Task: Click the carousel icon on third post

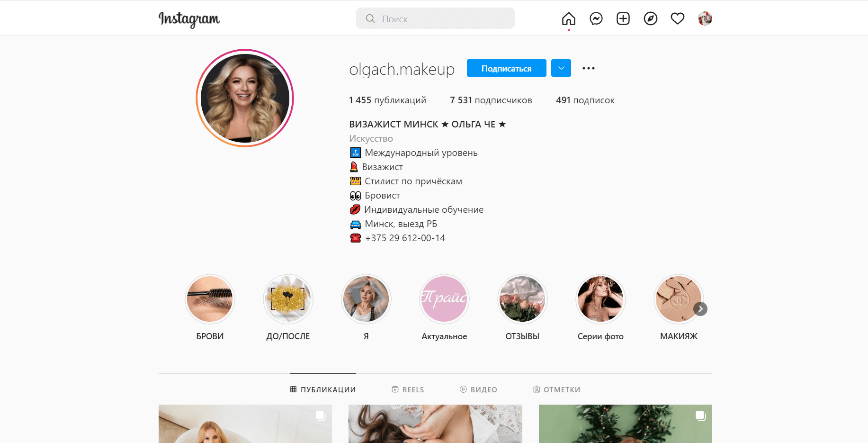Action: pyautogui.click(x=700, y=416)
